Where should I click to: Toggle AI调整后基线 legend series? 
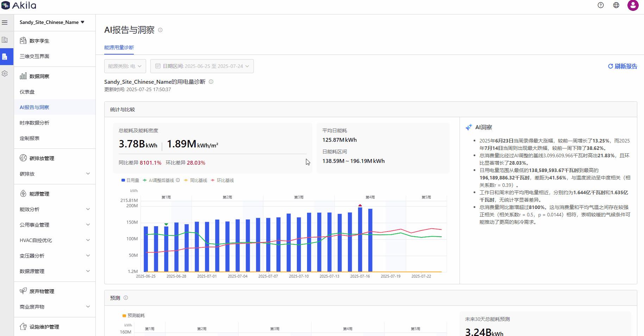(x=158, y=180)
